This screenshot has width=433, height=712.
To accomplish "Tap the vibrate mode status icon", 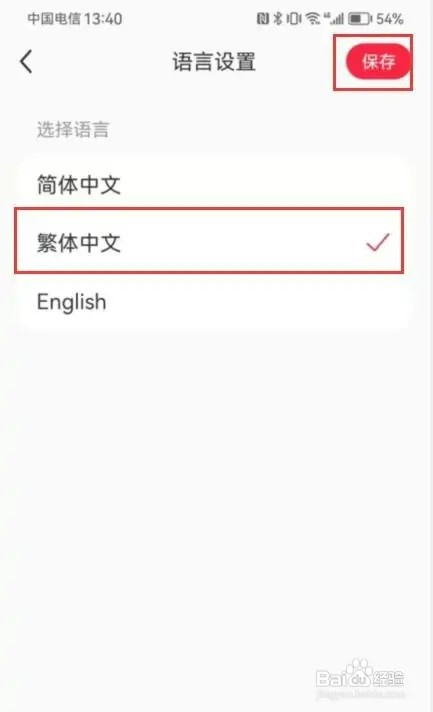I will click(294, 19).
